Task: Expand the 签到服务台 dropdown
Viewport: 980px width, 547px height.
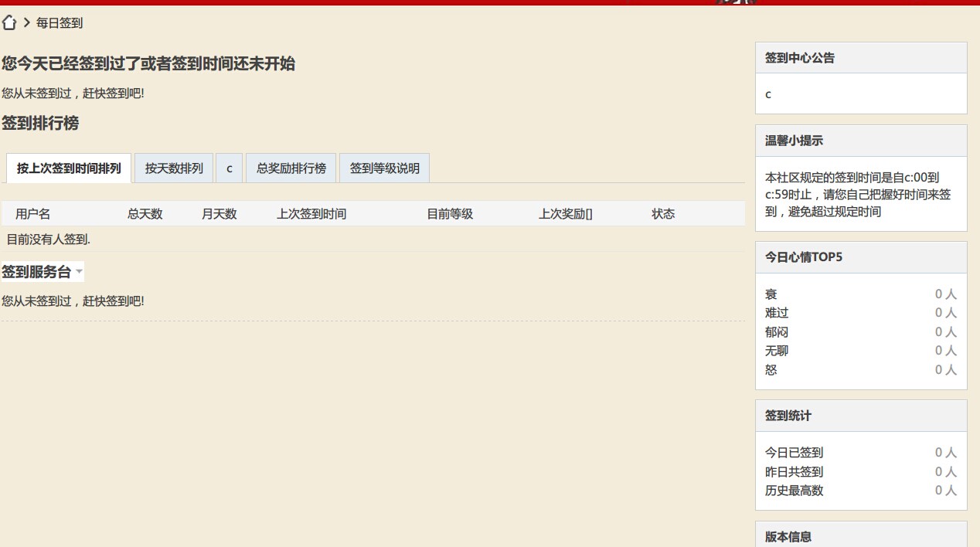Action: click(39, 271)
